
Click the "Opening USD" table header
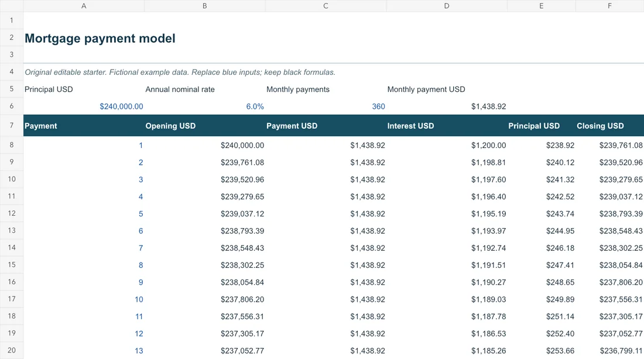pos(170,126)
